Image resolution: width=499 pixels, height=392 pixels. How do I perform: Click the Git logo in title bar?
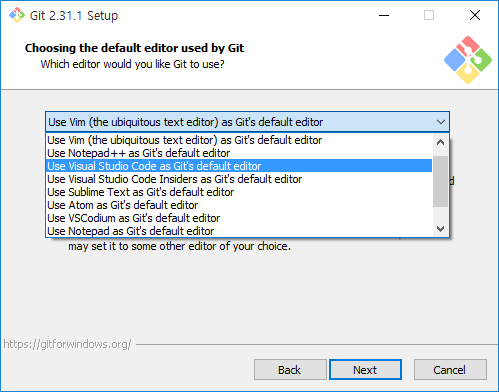[x=17, y=15]
